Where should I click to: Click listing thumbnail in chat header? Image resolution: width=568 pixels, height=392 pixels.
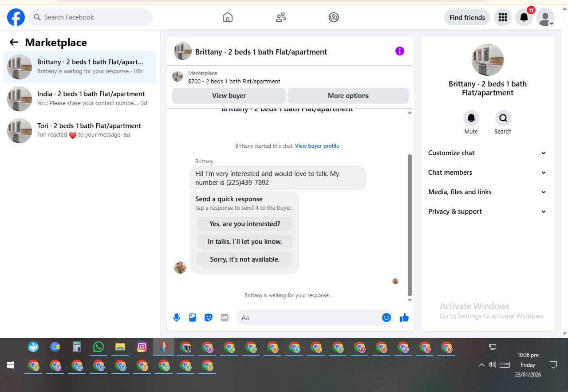183,51
